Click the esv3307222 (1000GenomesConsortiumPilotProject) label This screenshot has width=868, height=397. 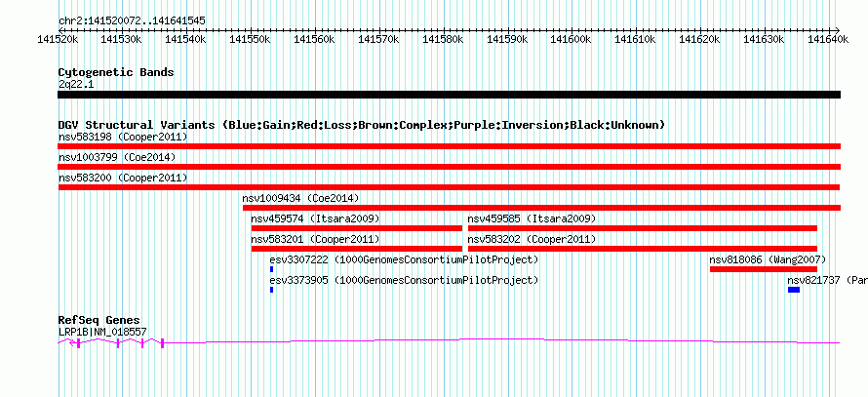coord(404,259)
